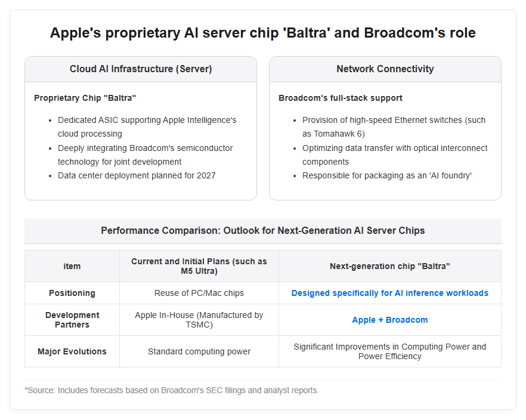Click the 'AI foundry' packaging bullet

(387, 175)
